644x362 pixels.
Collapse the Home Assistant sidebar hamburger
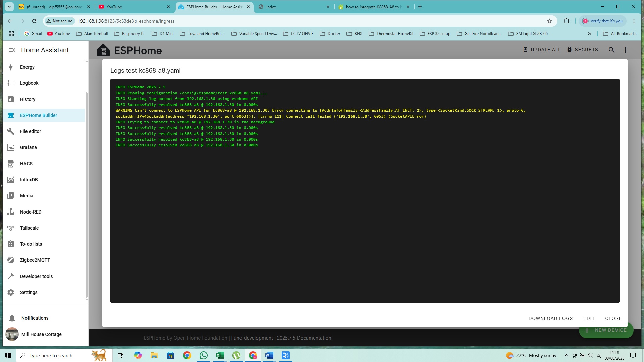[x=12, y=50]
